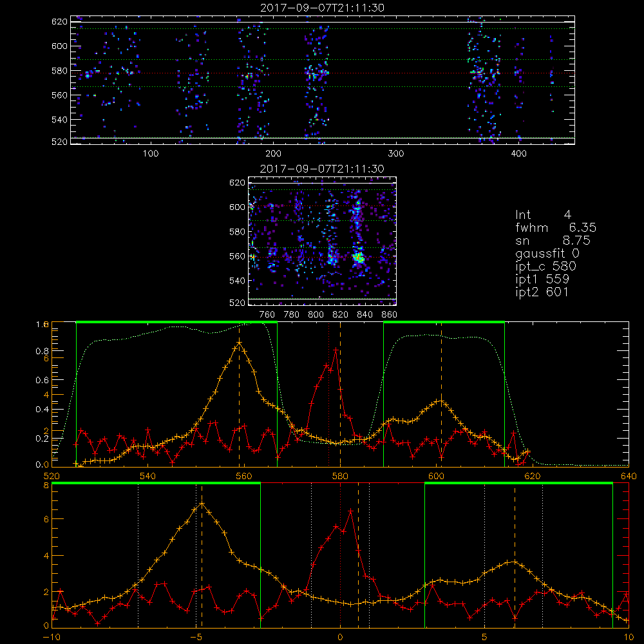Click the orange peak marker of the lower profile plot
Viewport: 644px width, 644px height.
click(202, 503)
